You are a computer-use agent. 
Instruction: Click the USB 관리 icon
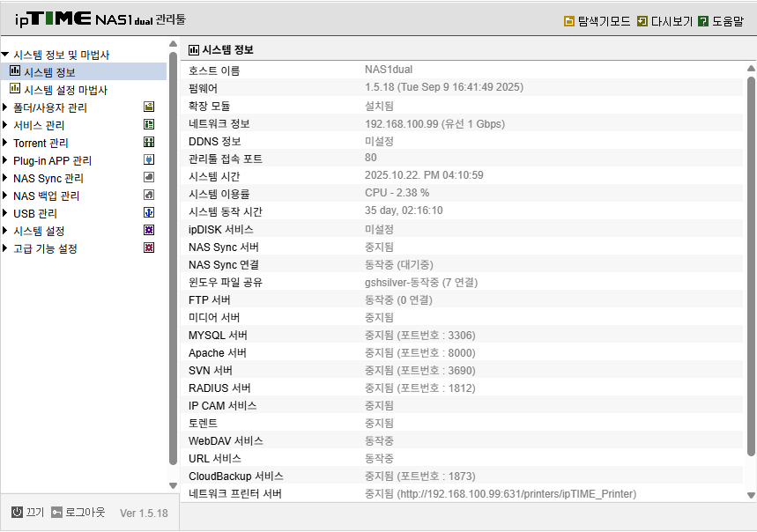pyautogui.click(x=149, y=213)
